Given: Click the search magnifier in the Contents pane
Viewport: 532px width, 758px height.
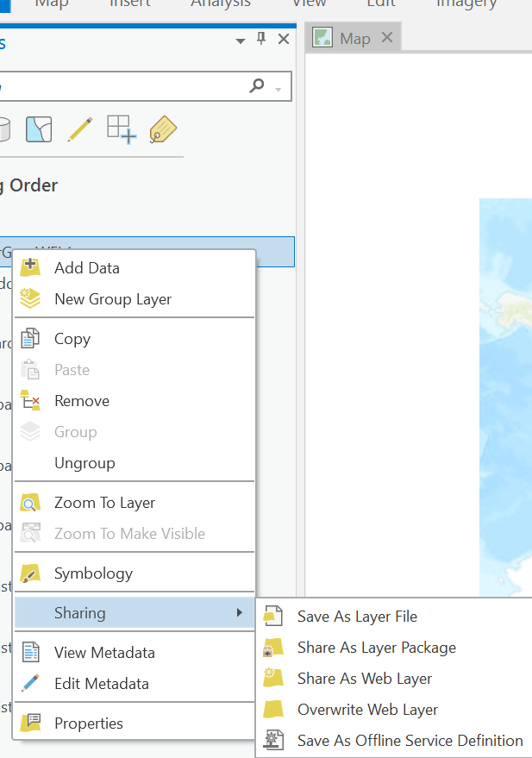Looking at the screenshot, I should point(256,86).
